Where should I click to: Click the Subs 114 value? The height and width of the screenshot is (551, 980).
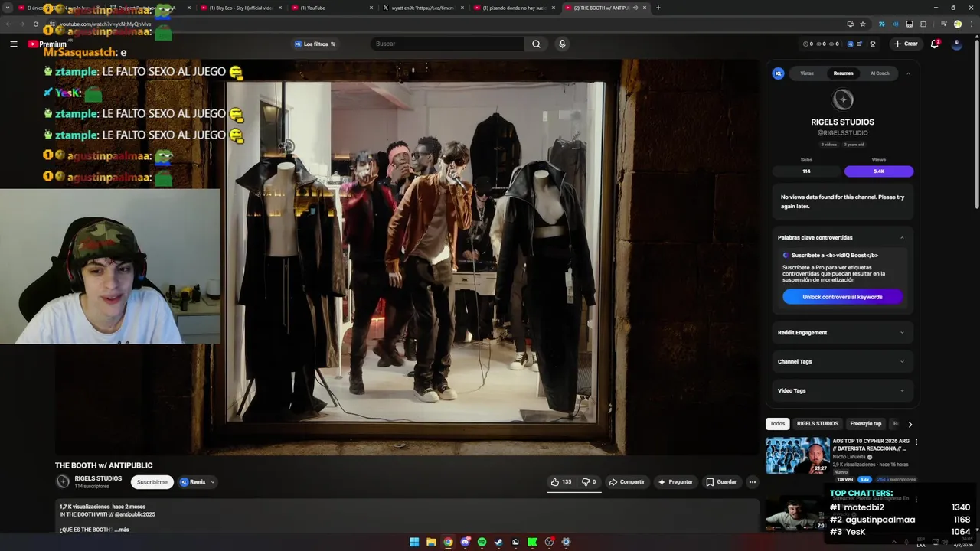pyautogui.click(x=806, y=171)
